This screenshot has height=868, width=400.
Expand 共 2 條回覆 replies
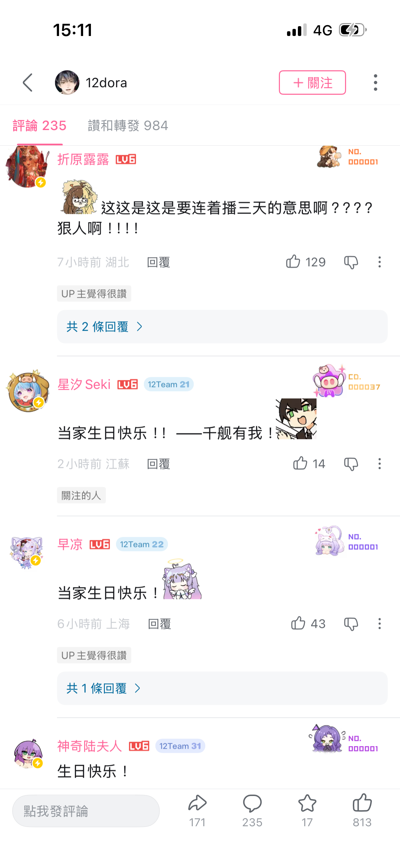(x=222, y=326)
